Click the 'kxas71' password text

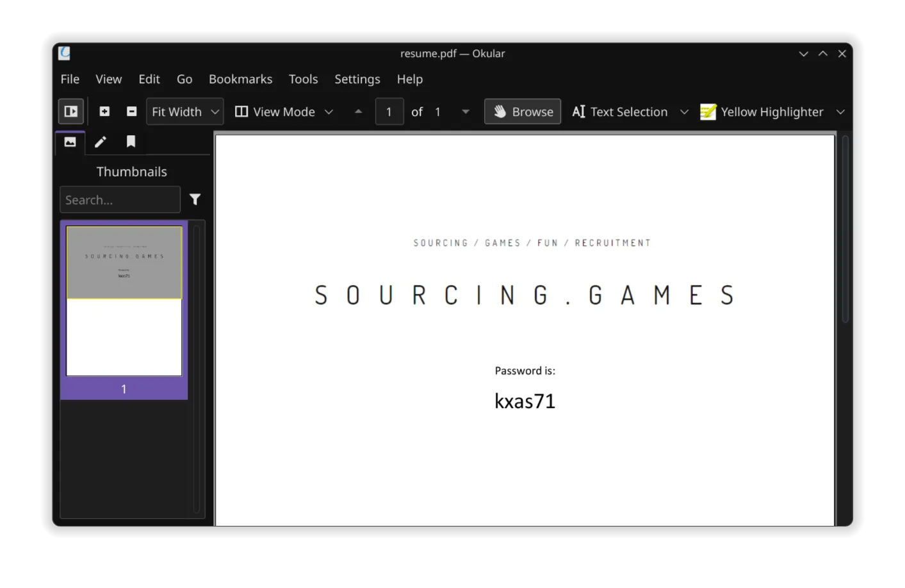coord(525,401)
